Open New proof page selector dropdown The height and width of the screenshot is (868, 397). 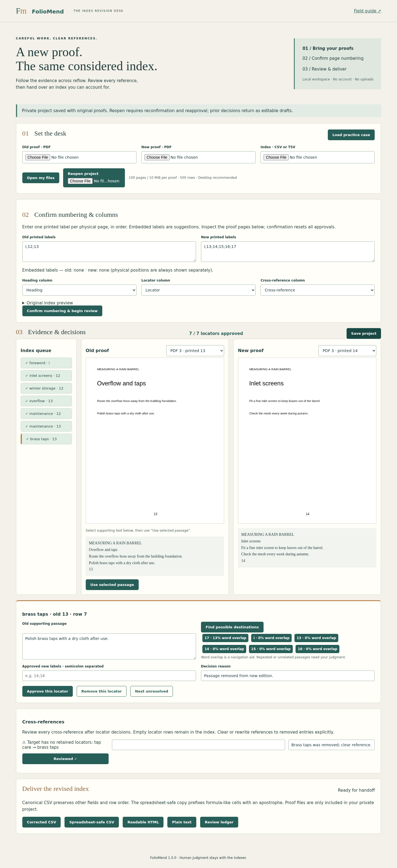pos(347,351)
